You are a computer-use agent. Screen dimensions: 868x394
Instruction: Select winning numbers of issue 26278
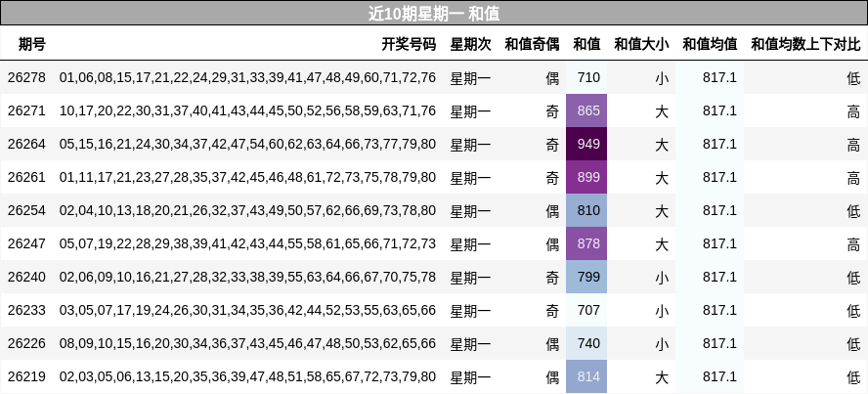247,77
